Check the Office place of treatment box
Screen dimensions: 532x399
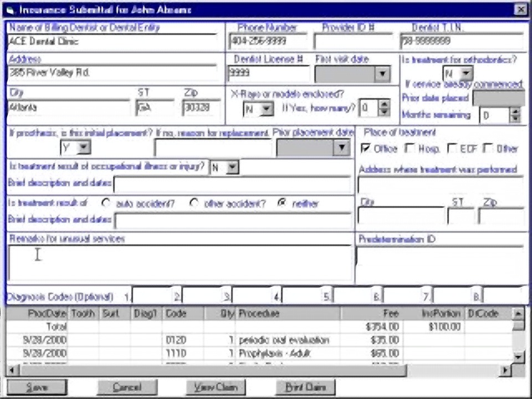click(365, 149)
